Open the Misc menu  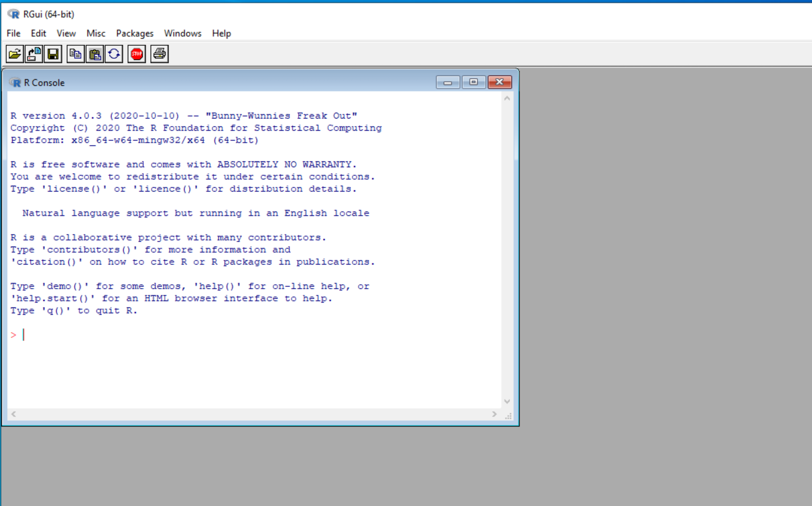pos(96,33)
